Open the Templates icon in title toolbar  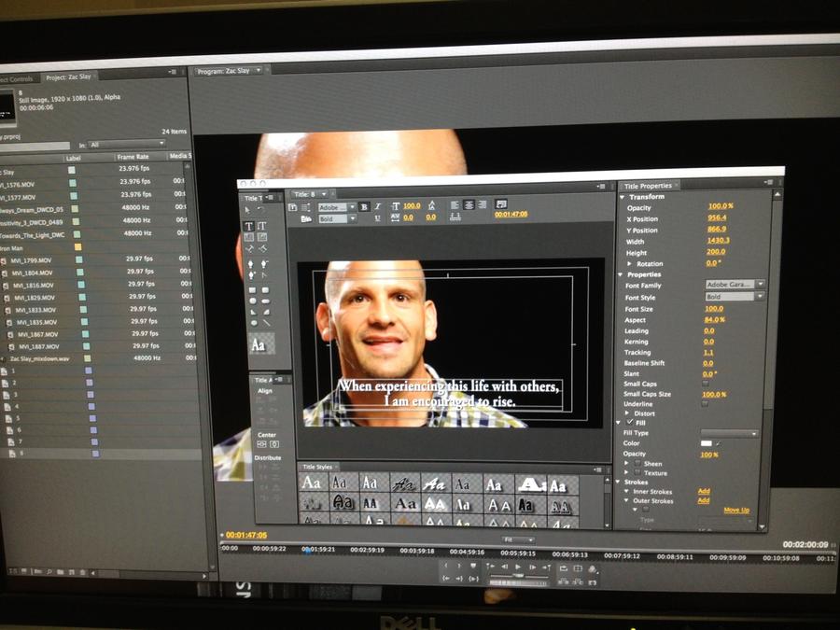point(306,218)
